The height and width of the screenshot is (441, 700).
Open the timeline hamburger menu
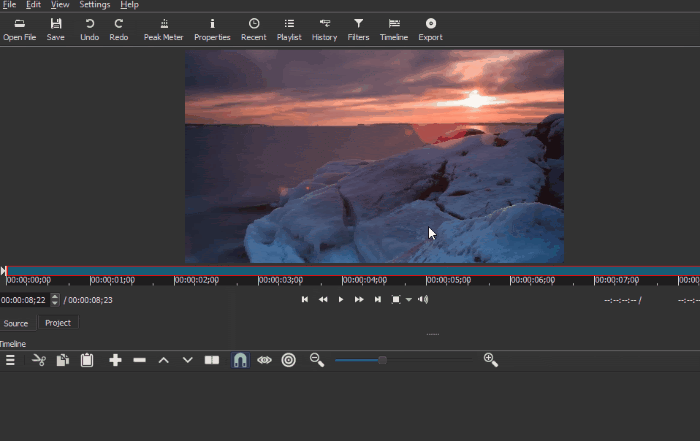(11, 360)
